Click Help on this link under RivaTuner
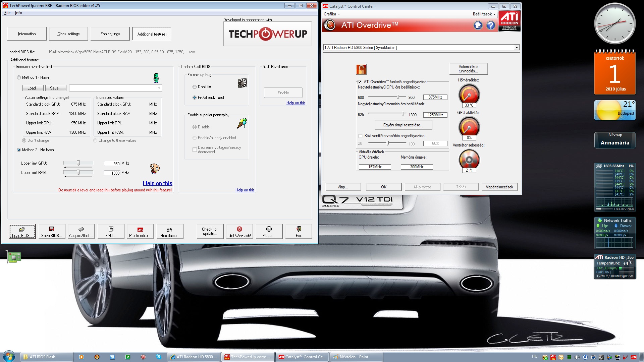644x362 pixels. [x=296, y=103]
